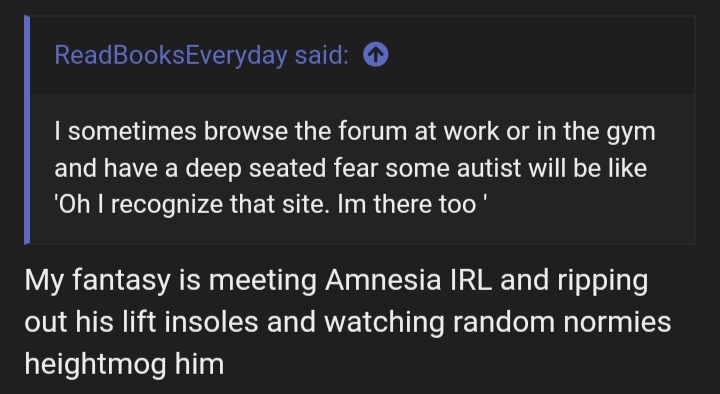
Task: Click the word 'said:' in quote header
Action: [x=321, y=55]
